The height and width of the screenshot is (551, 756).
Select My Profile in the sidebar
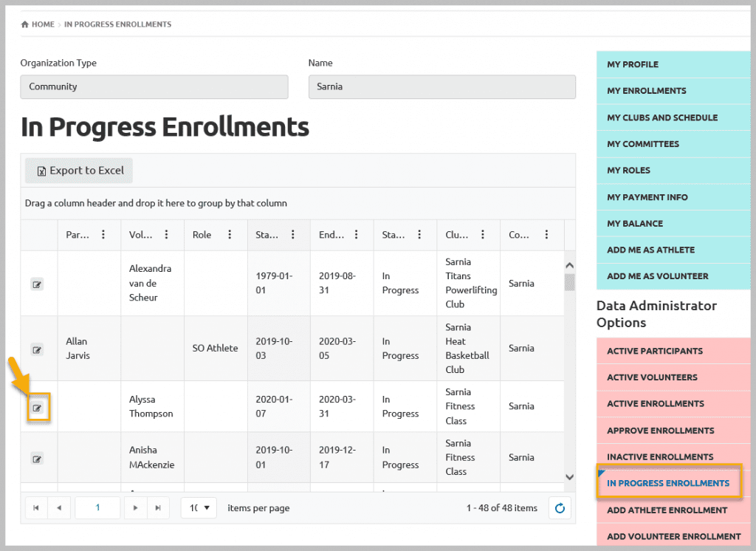click(633, 64)
